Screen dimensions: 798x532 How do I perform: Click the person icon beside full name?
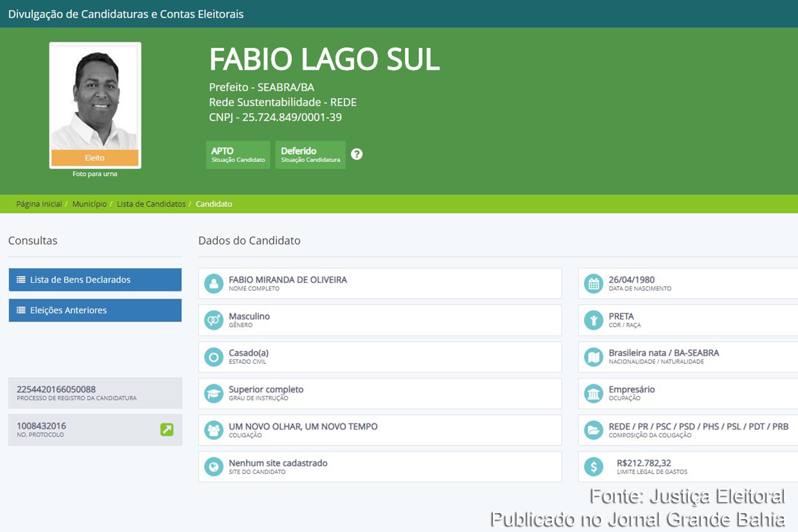pos(214,283)
